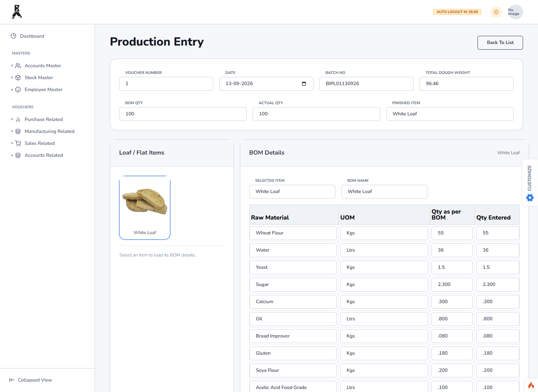Click Qty Entered for Wheat Flour
Image resolution: width=538 pixels, height=392 pixels.
click(x=498, y=233)
